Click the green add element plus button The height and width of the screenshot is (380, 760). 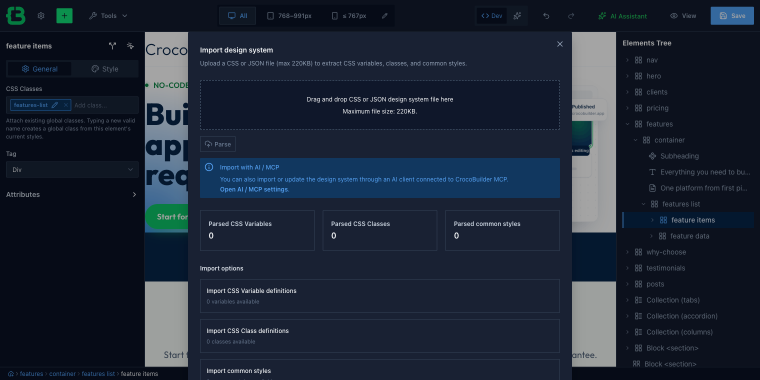pyautogui.click(x=64, y=16)
